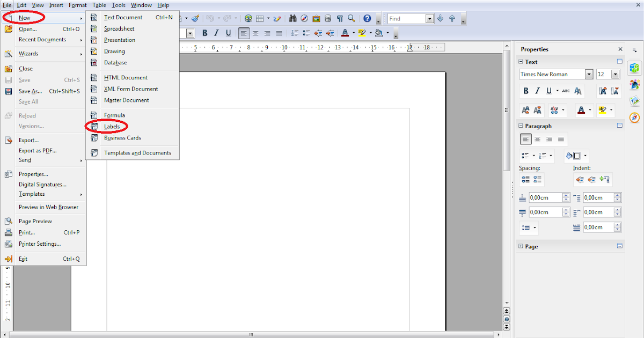This screenshot has width=644, height=338.
Task: Click the blue Help question mark icon
Action: (367, 18)
